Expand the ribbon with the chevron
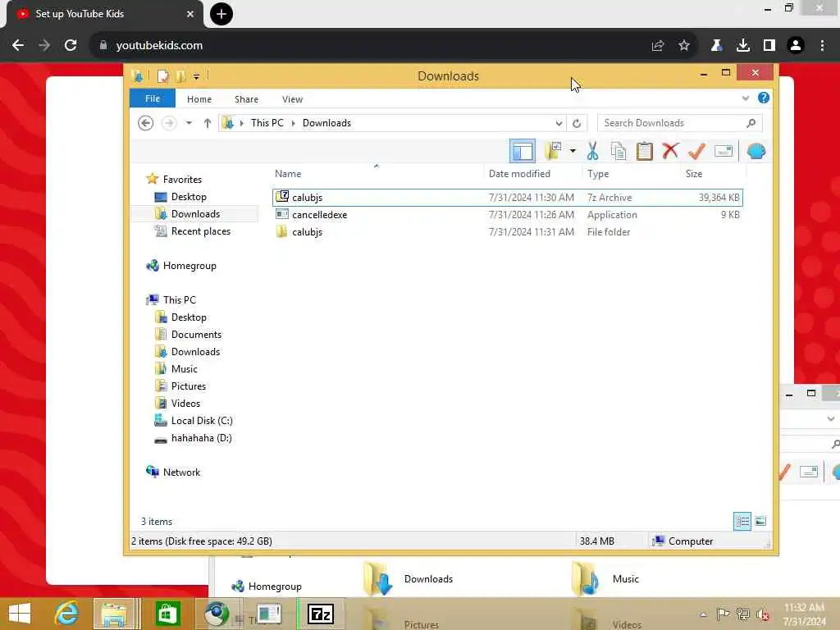The image size is (840, 630). 745,98
